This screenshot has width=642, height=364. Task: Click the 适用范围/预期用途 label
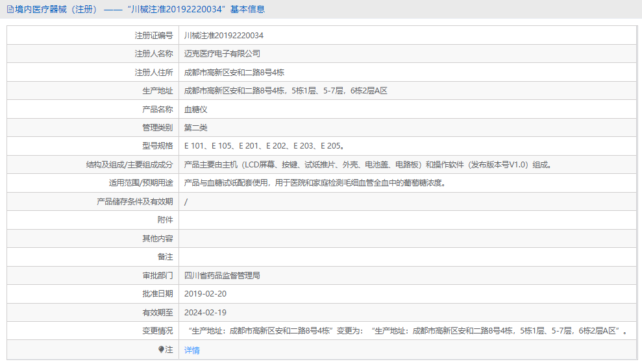[141, 182]
